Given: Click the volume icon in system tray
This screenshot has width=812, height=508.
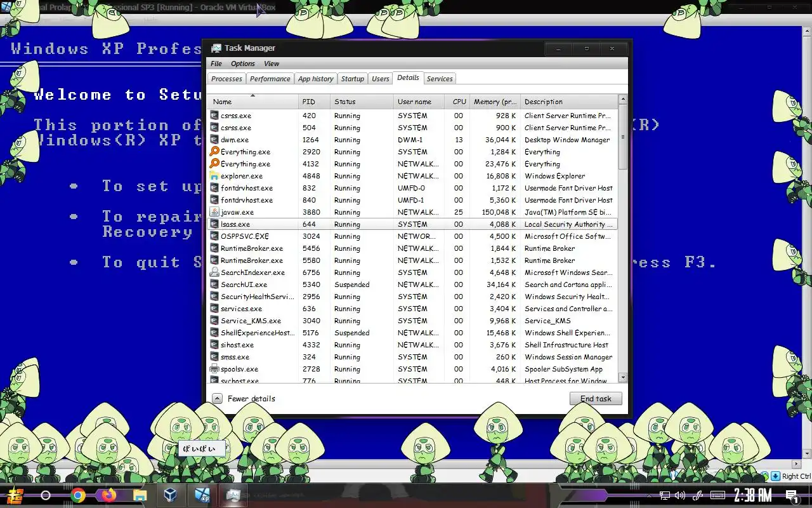Looking at the screenshot, I should (x=680, y=495).
